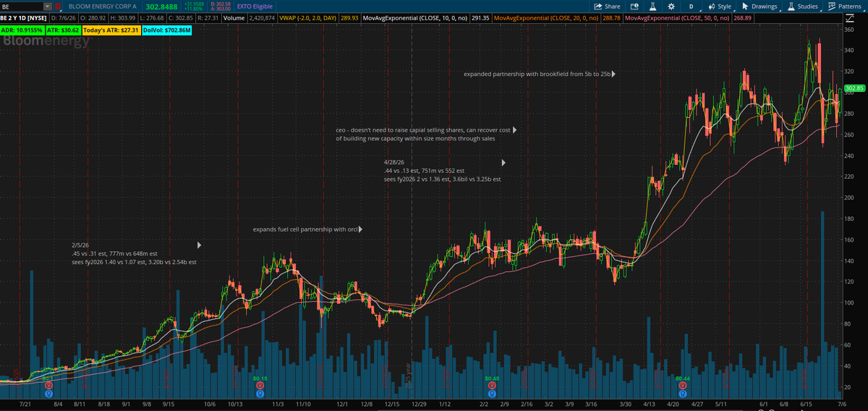
Task: Click the 50 EMA value 268.89
Action: click(x=743, y=17)
